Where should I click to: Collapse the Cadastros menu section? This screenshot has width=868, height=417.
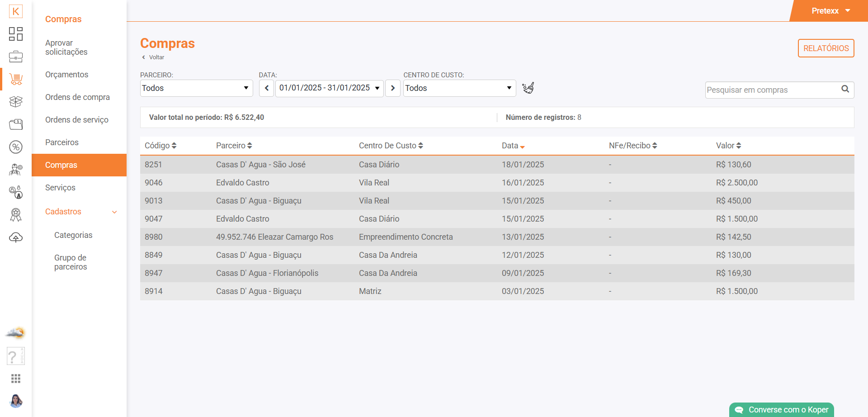[x=114, y=212]
